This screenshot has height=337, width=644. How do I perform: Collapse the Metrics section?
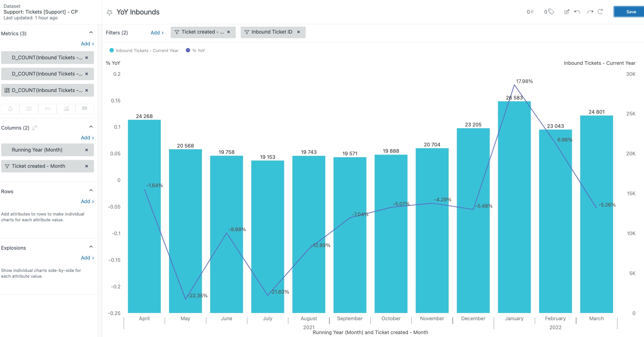[91, 32]
